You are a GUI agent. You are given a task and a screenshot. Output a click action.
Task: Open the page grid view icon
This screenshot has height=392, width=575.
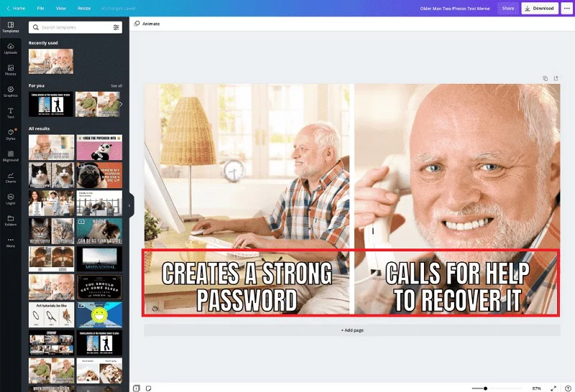(137, 388)
